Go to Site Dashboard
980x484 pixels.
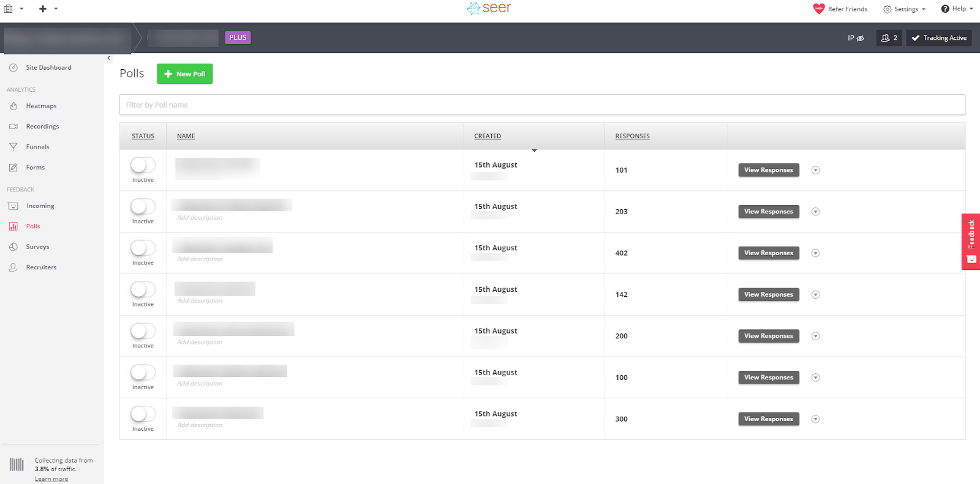(48, 68)
